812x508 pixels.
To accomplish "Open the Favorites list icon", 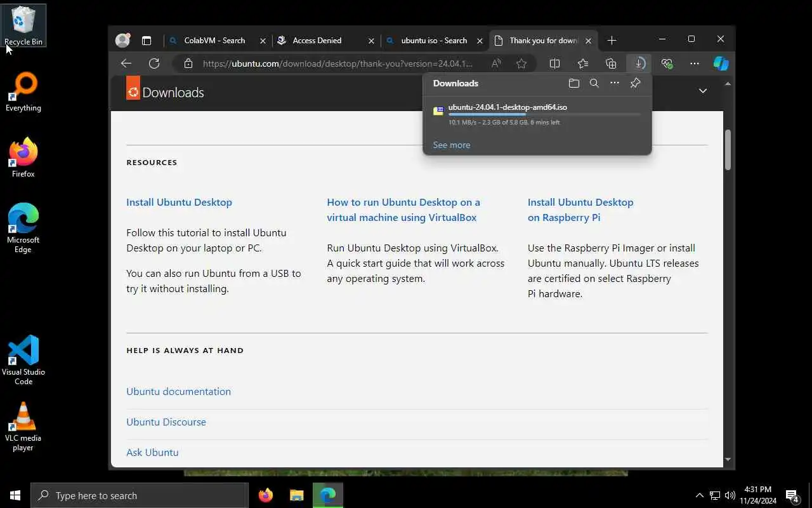I will (583, 63).
